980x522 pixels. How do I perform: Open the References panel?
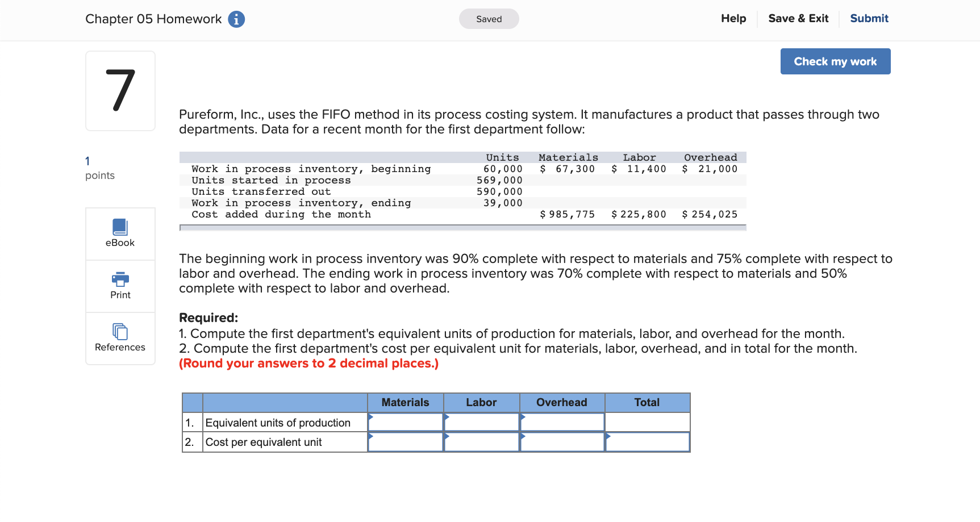click(x=120, y=338)
